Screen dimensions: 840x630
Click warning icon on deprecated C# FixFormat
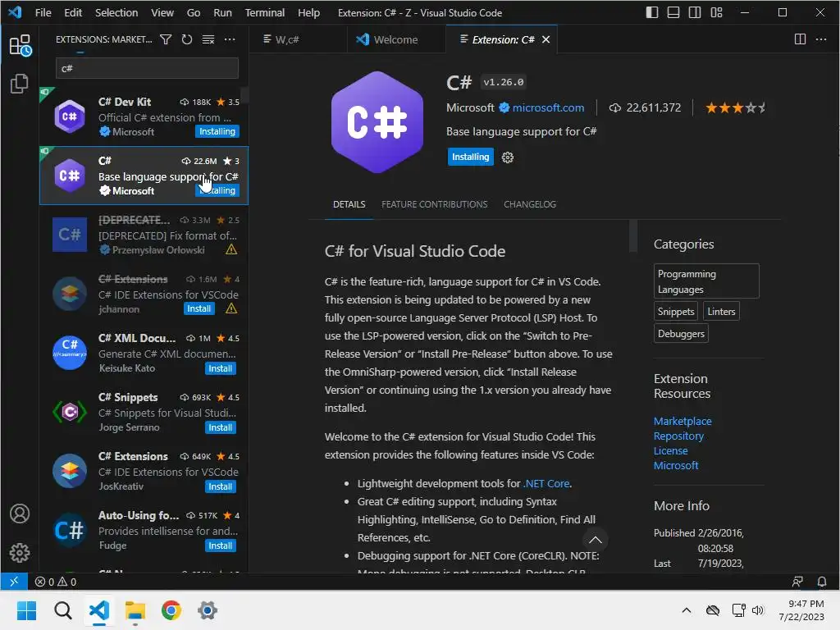tap(231, 249)
